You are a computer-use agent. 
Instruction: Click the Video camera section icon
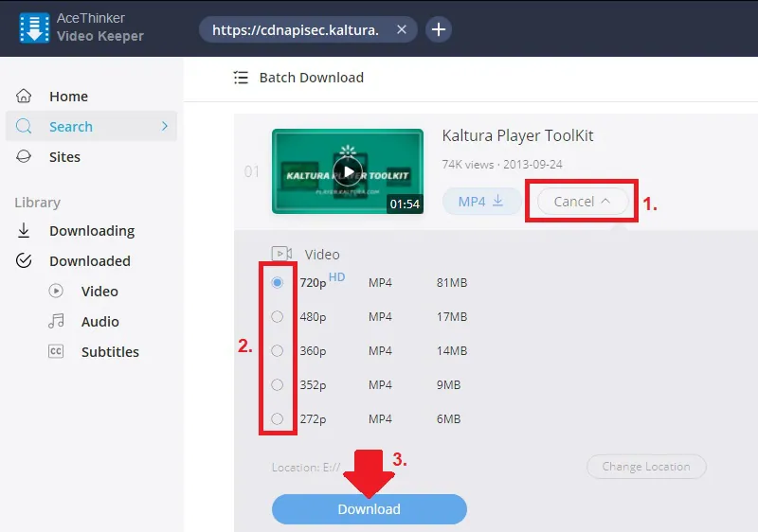(281, 254)
